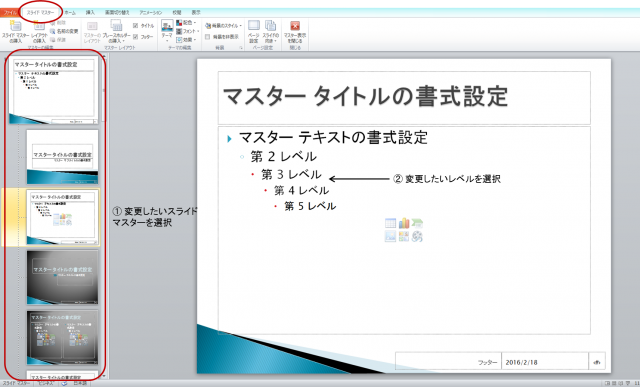Click the master title text マスター タイトルの書式設定
The image size is (640, 387).
coord(365,96)
